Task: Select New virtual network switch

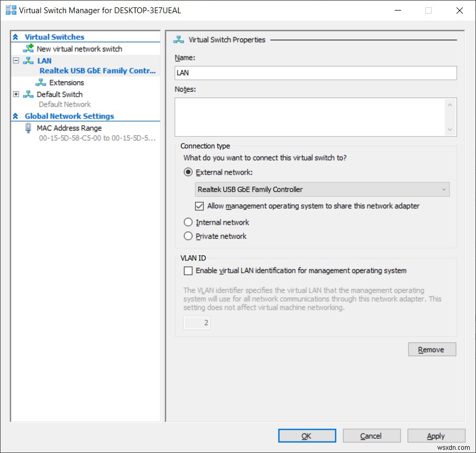Action: click(x=80, y=49)
